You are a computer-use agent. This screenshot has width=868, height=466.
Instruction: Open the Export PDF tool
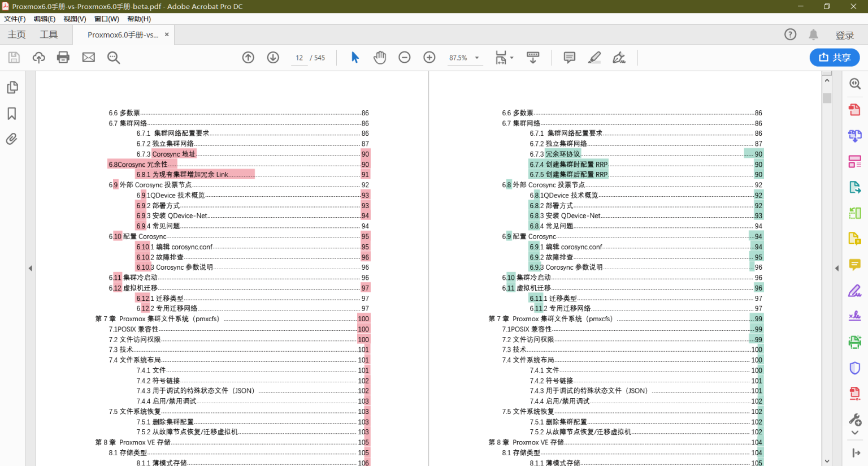854,187
